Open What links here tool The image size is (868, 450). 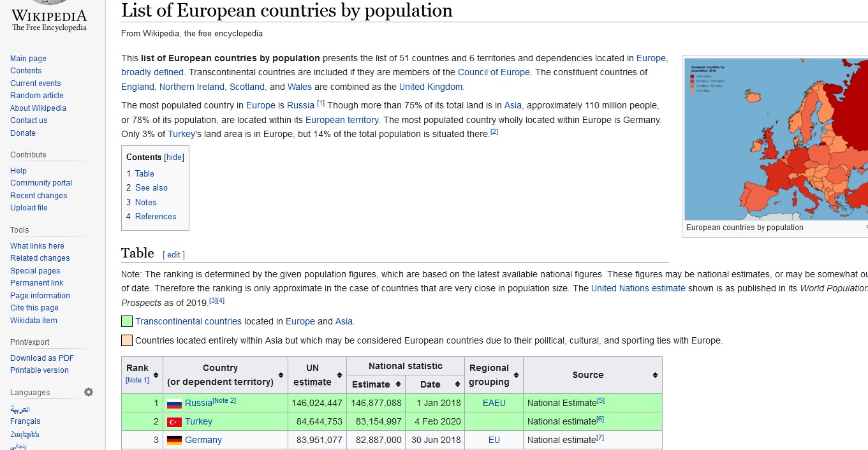click(37, 246)
